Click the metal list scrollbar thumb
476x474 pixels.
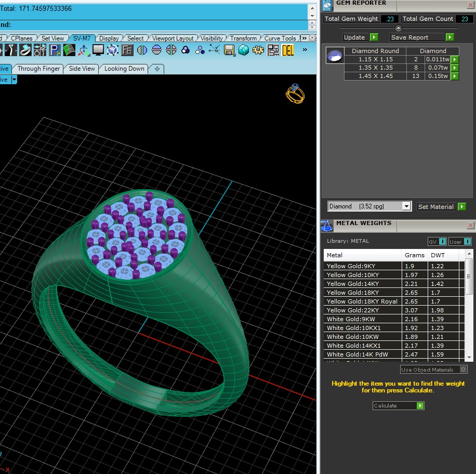[x=469, y=276]
